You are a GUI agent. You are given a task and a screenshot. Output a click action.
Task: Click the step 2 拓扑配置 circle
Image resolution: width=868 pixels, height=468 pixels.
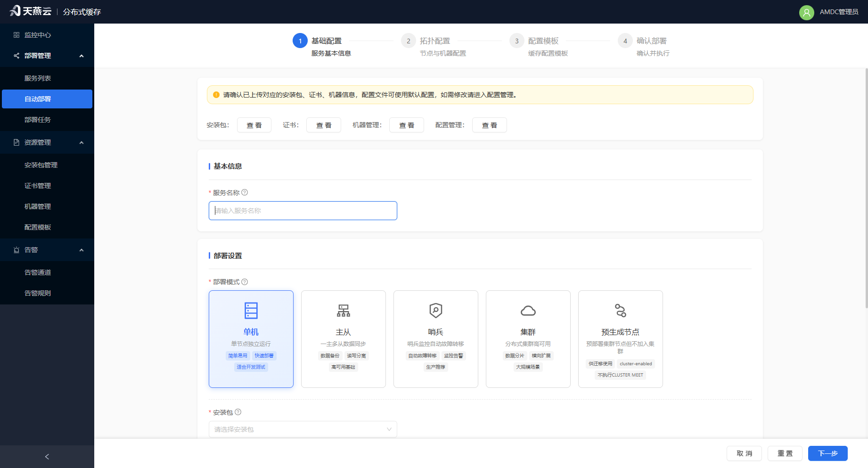pyautogui.click(x=409, y=41)
